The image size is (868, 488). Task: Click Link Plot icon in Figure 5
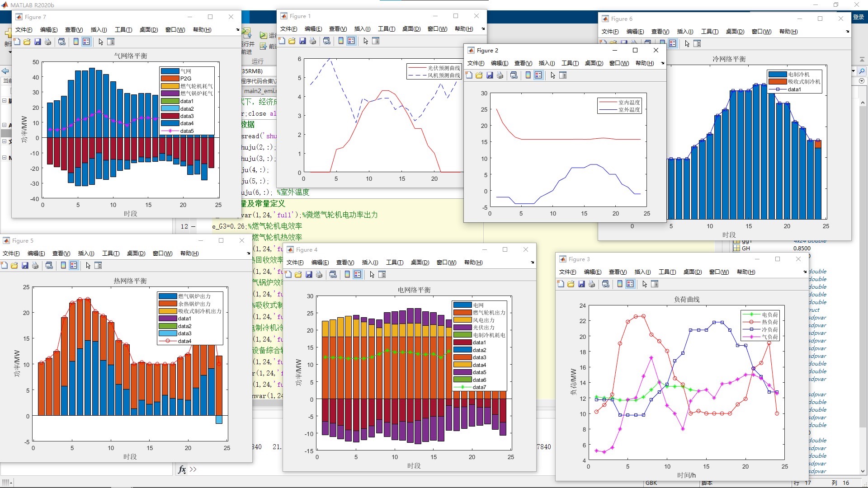click(49, 266)
